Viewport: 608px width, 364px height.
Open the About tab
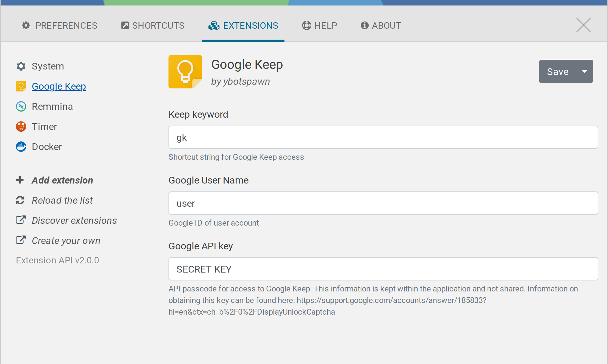381,26
